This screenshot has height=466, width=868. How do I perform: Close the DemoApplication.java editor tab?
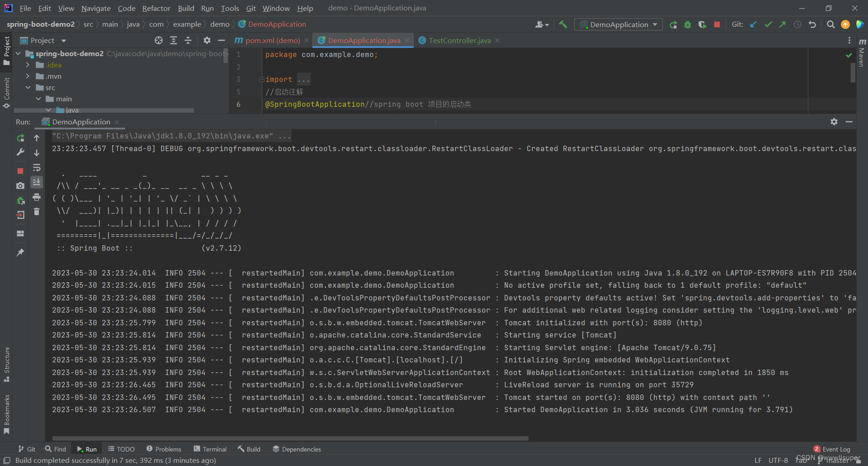pos(407,40)
